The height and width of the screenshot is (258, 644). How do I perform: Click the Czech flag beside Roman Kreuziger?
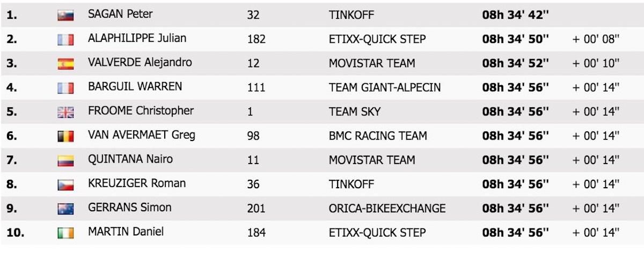tap(65, 185)
